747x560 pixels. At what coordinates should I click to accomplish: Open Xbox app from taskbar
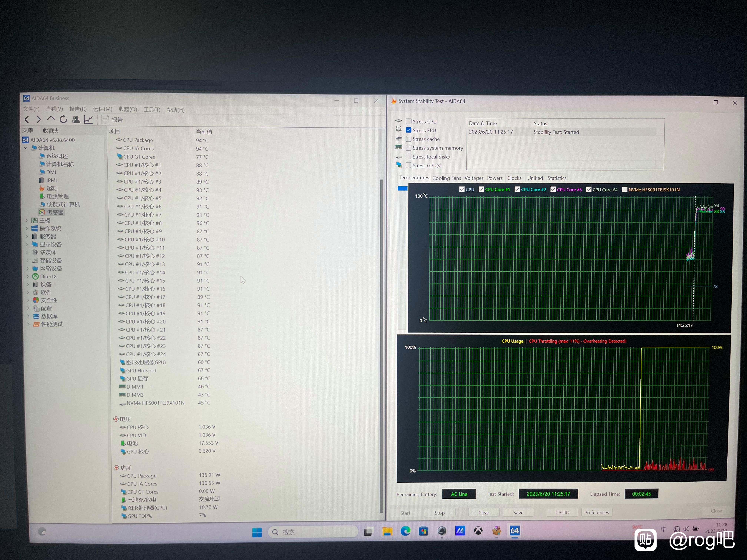(478, 531)
